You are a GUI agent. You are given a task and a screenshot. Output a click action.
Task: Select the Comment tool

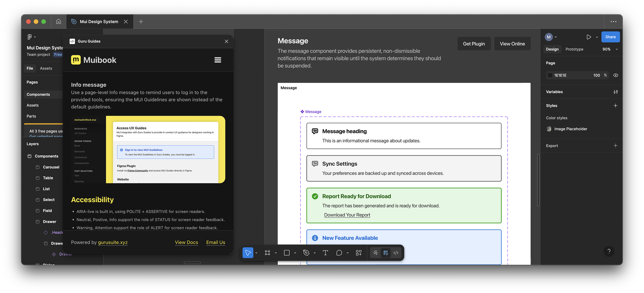(339, 253)
